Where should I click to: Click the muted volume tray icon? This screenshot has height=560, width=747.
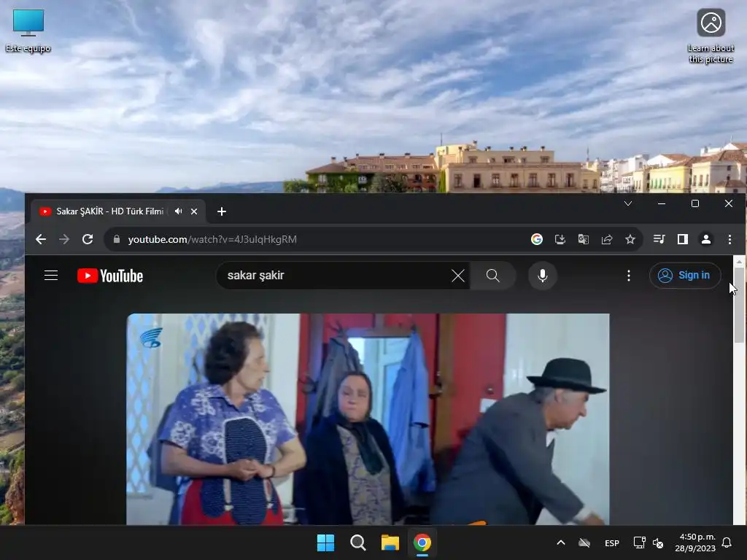click(658, 542)
